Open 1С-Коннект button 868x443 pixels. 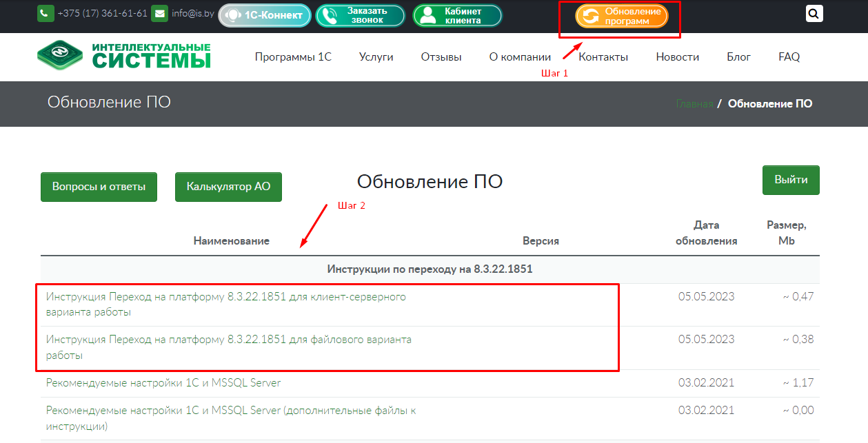click(265, 15)
